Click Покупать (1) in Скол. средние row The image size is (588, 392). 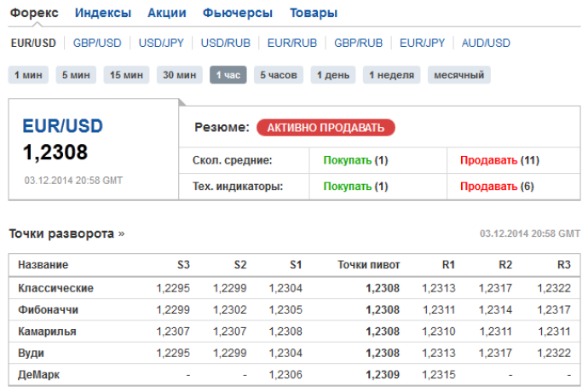(355, 160)
